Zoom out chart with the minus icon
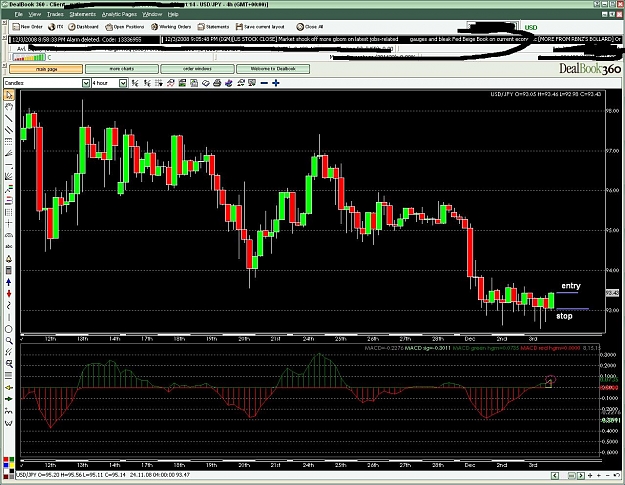Screen dimensions: 625x485 (264, 83)
